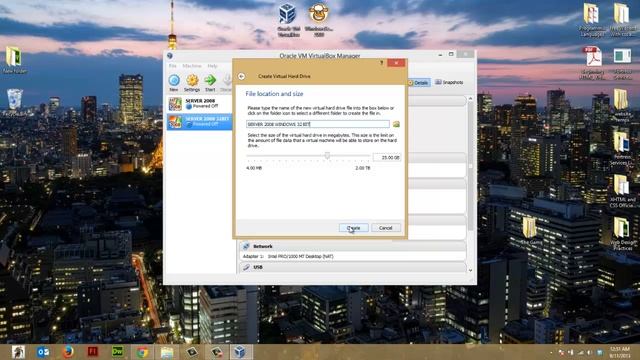The height and width of the screenshot is (360, 640).
Task: Go back using the dialog's back arrow
Action: click(x=242, y=76)
